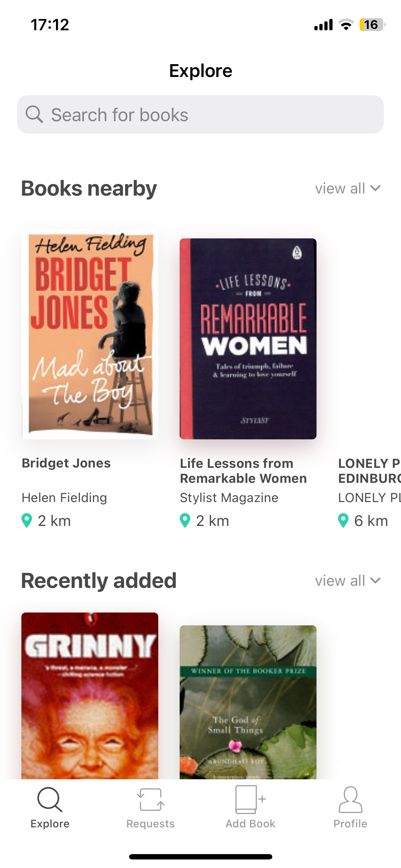Tap the Explore magnifier icon in bottom bar
Viewport: 401px width, 868px height.
[x=50, y=799]
